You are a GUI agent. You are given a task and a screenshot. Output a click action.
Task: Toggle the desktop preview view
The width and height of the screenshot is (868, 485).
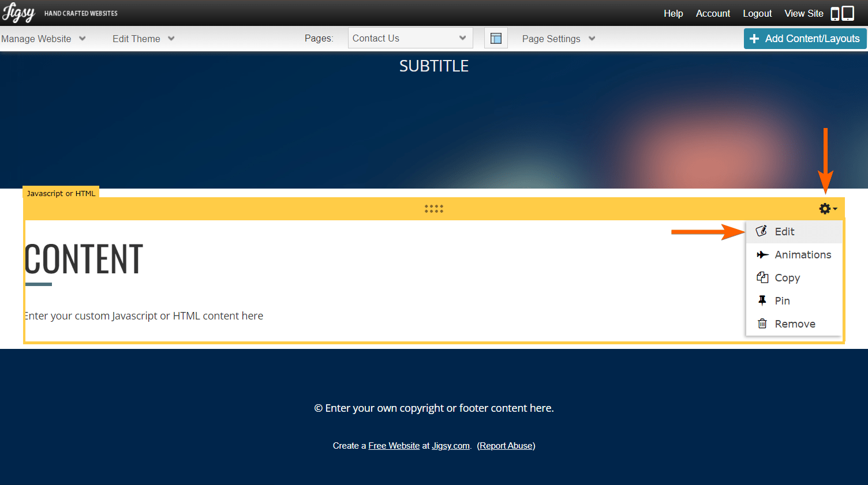[847, 13]
